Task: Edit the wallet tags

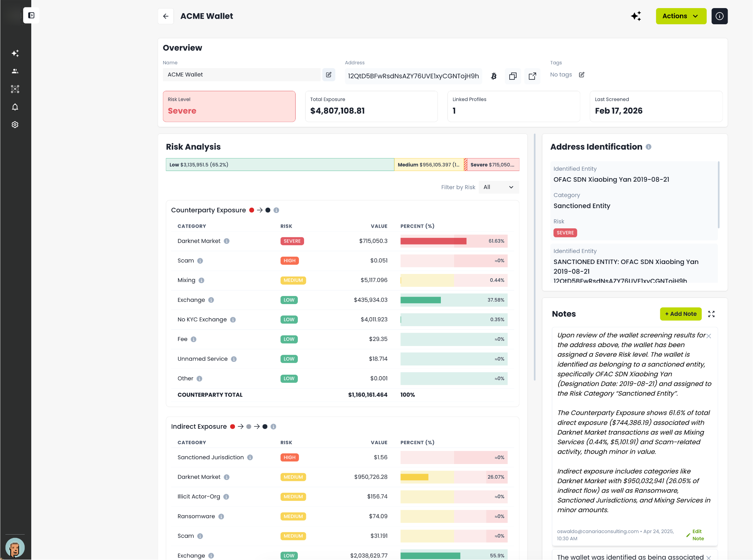Action: pyautogui.click(x=582, y=75)
